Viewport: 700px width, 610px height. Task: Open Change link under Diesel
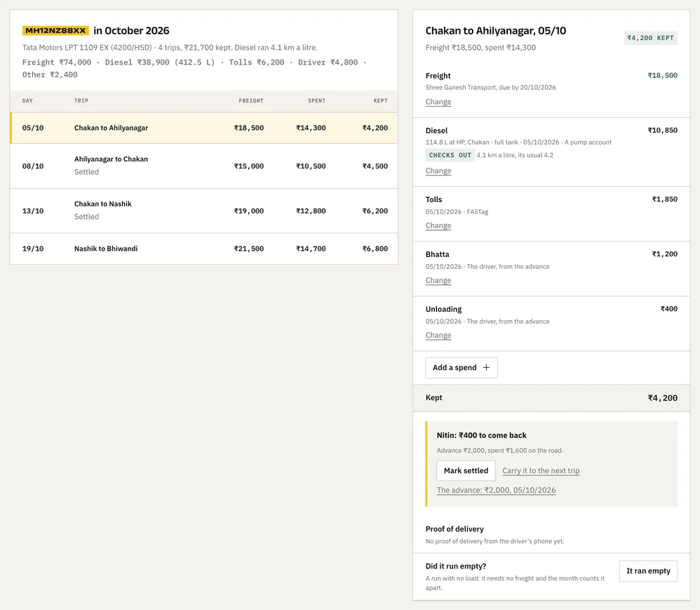pos(438,171)
